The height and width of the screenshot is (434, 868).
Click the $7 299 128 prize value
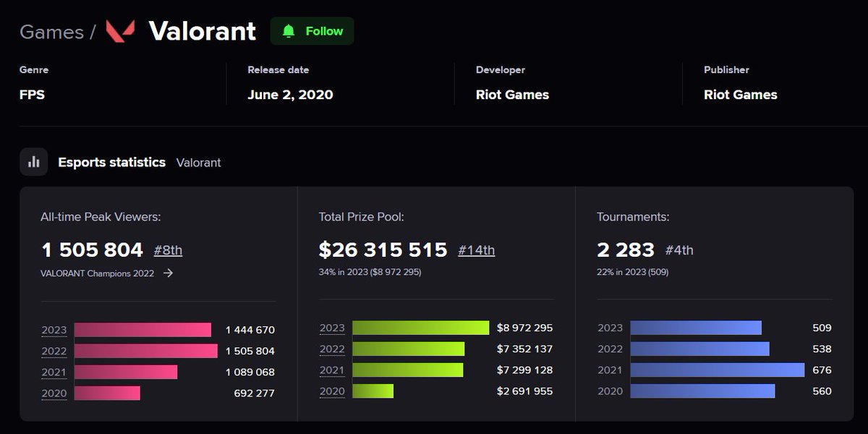524,370
